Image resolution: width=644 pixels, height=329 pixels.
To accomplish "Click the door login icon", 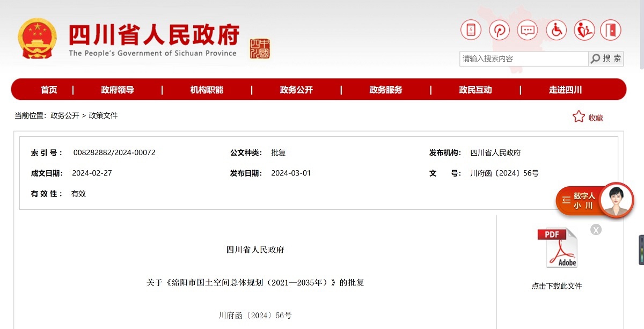I will [610, 30].
